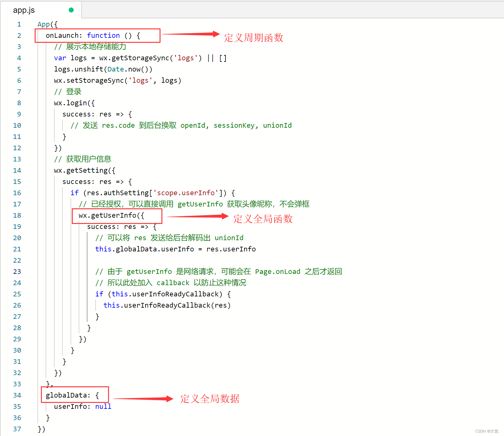Click line number 8 in the gutter

[19, 103]
